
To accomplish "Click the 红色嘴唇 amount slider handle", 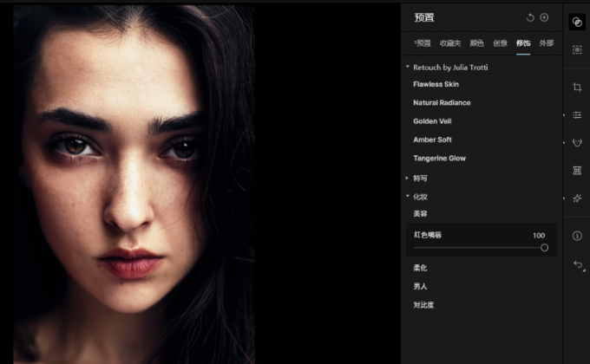I will point(544,247).
